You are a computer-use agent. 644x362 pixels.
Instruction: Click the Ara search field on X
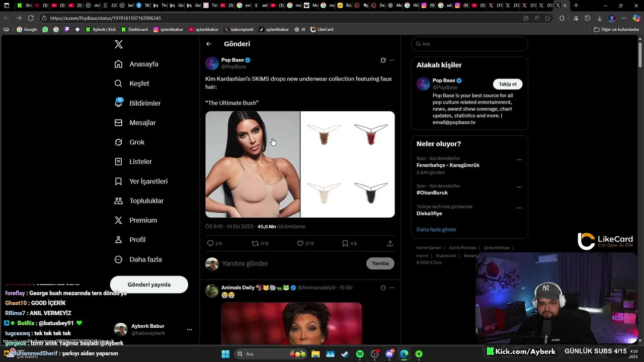point(469,44)
